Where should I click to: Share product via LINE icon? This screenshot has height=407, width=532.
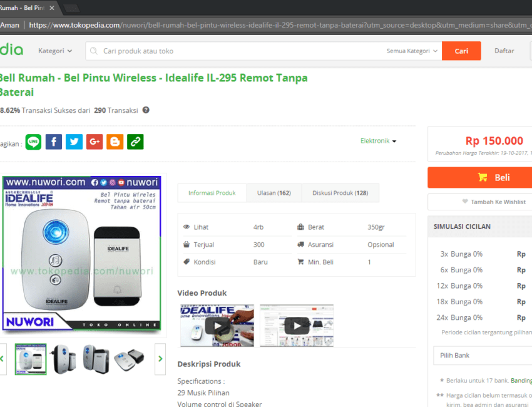tap(33, 142)
